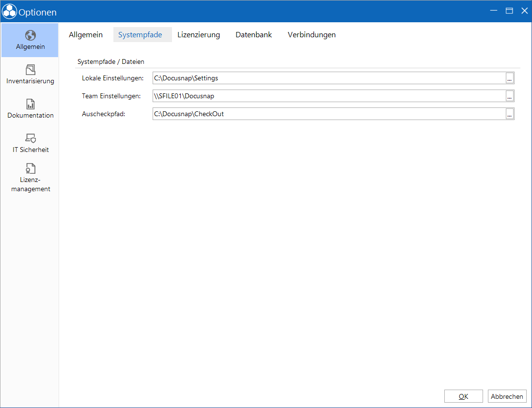Click the Auscheckpfad label

[104, 114]
